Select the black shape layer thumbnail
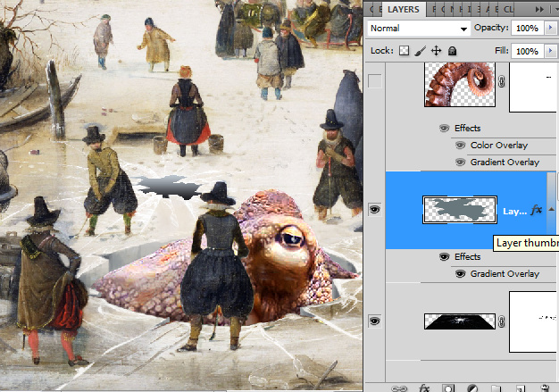The width and height of the screenshot is (559, 392). click(x=460, y=321)
